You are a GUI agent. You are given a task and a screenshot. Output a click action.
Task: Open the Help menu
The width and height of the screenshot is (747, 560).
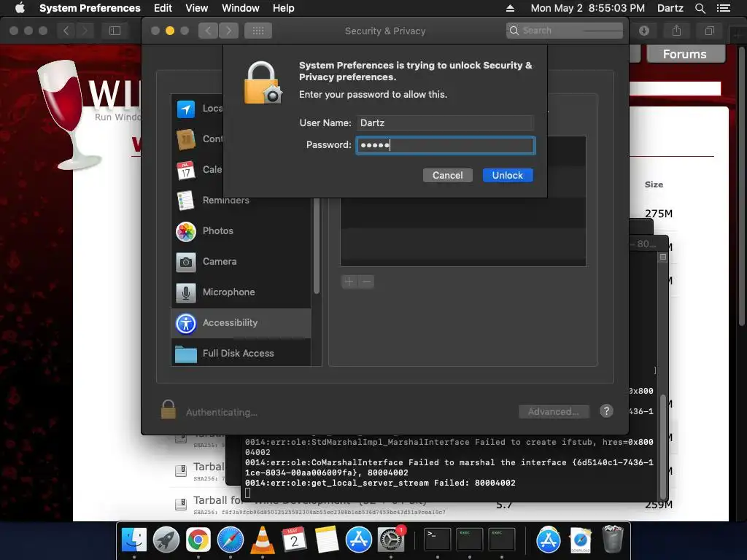pyautogui.click(x=284, y=8)
